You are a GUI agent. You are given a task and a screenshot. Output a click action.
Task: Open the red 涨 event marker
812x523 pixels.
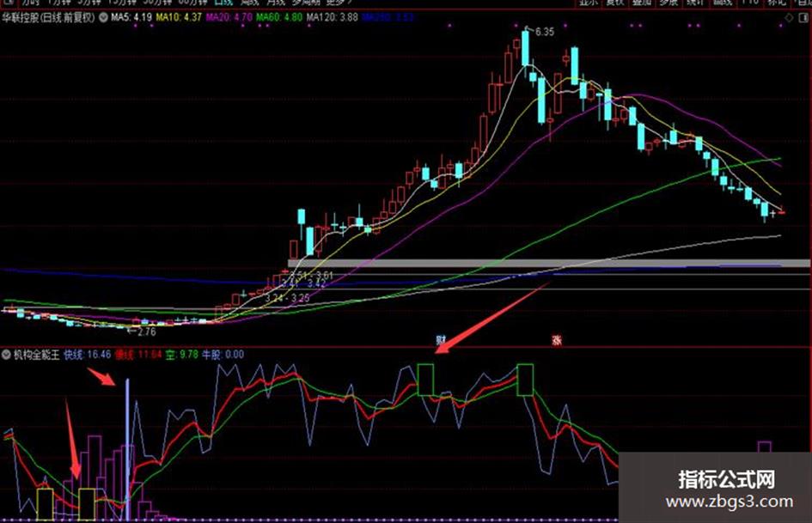pos(557,340)
